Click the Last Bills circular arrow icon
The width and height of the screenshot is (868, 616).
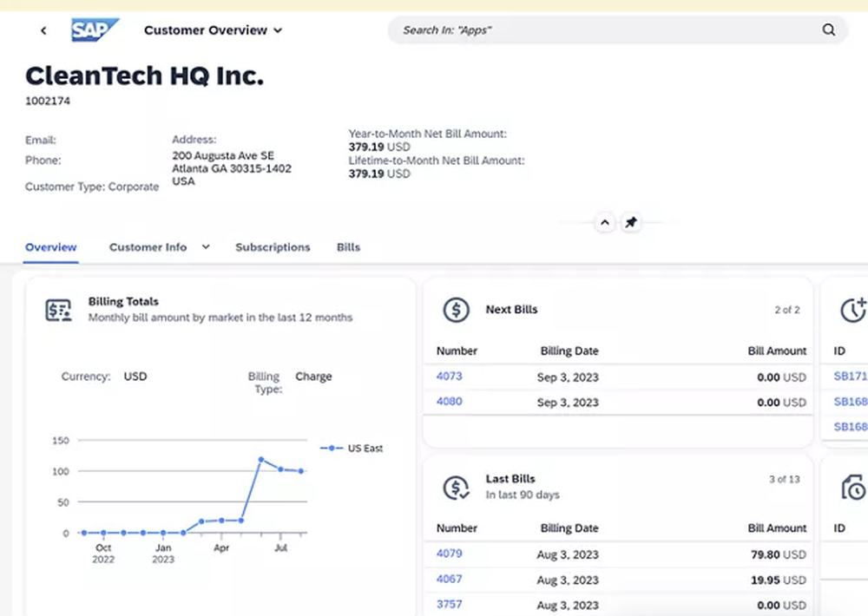pyautogui.click(x=456, y=486)
